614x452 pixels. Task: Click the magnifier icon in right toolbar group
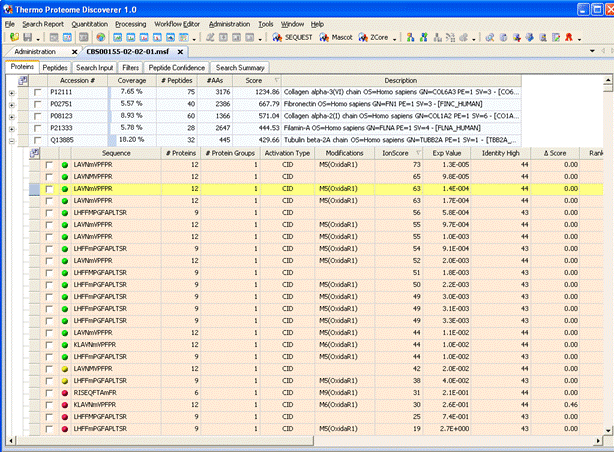[x=489, y=38]
